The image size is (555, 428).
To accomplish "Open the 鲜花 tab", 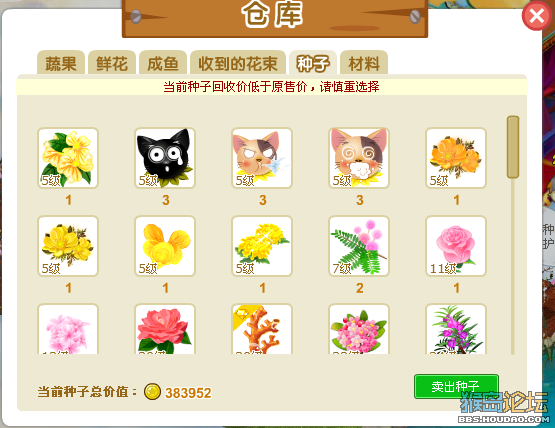I will point(112,63).
